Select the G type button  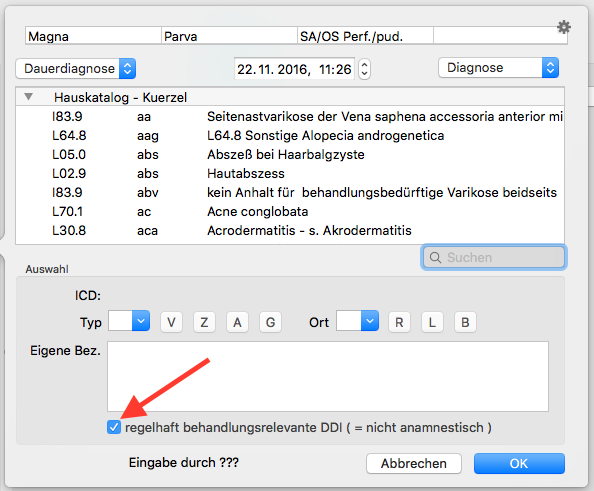click(x=270, y=322)
